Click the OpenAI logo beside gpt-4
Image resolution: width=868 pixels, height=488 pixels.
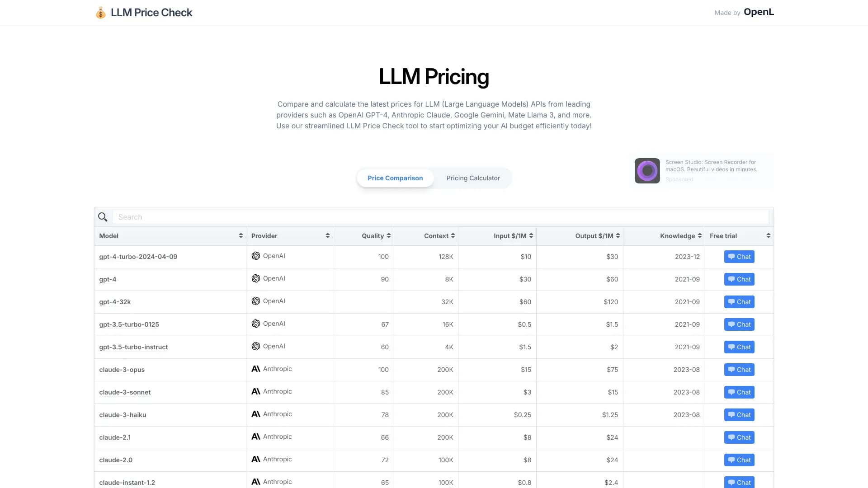coord(255,278)
